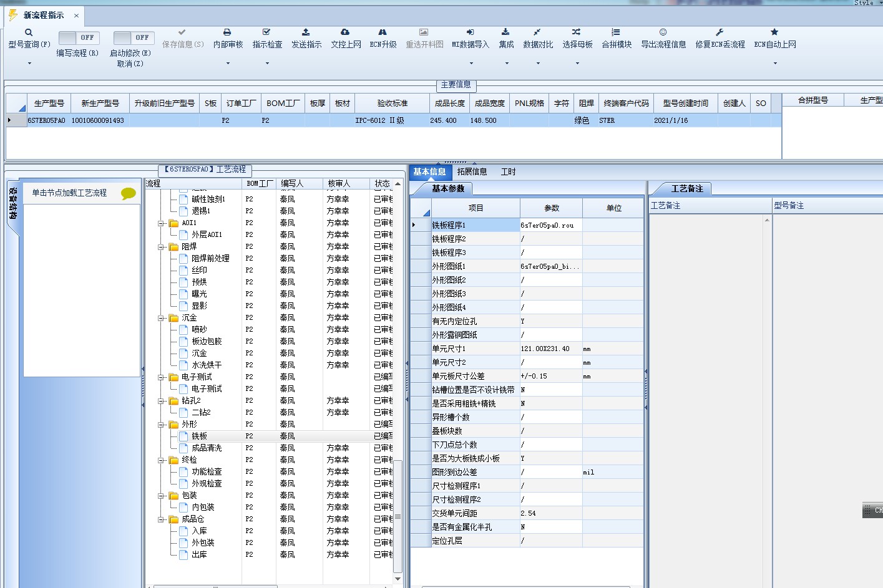This screenshot has height=588, width=883.
Task: Click the 选择母板 shuffle icon
Action: [576, 32]
